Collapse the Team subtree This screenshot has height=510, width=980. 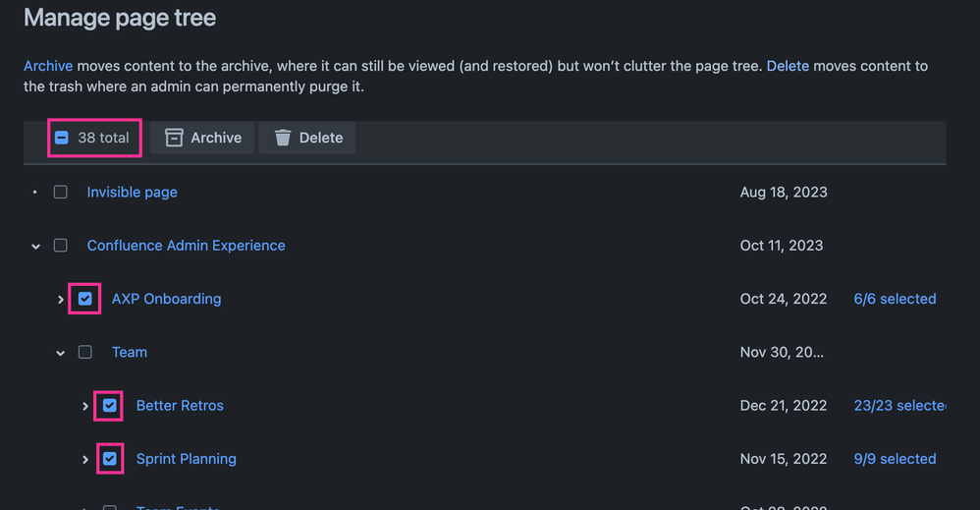[x=61, y=353]
